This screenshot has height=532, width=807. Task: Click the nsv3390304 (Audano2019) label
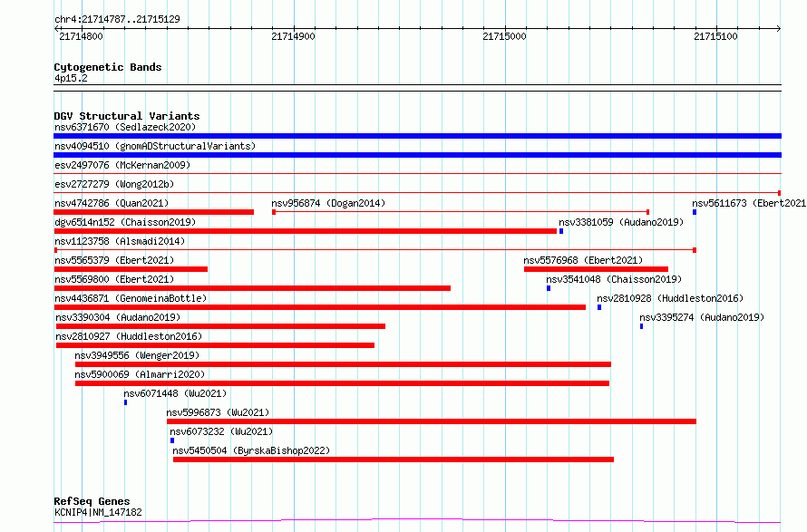tap(118, 317)
